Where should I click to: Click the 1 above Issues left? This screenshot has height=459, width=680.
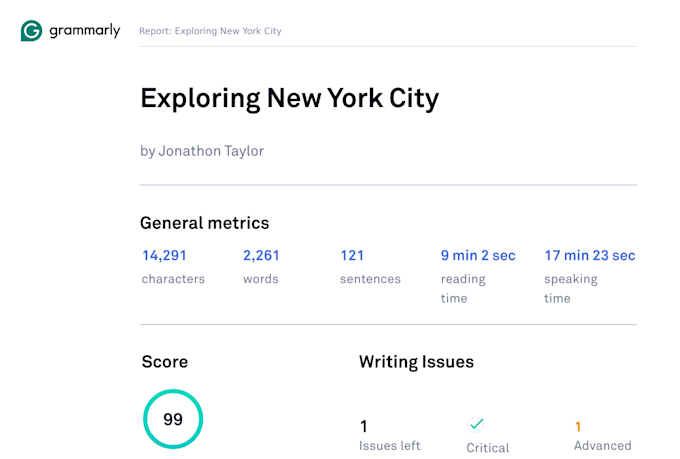(x=364, y=427)
